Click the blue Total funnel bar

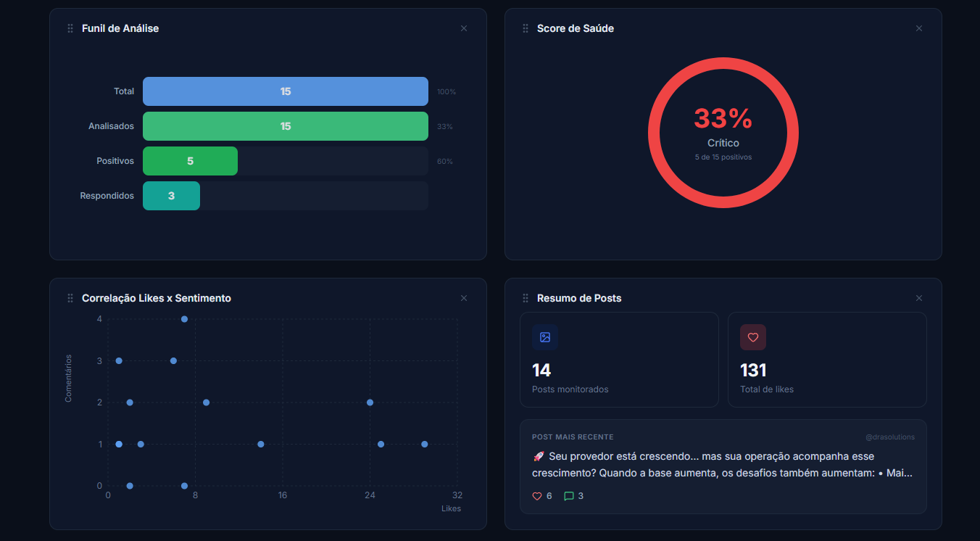[x=286, y=91]
